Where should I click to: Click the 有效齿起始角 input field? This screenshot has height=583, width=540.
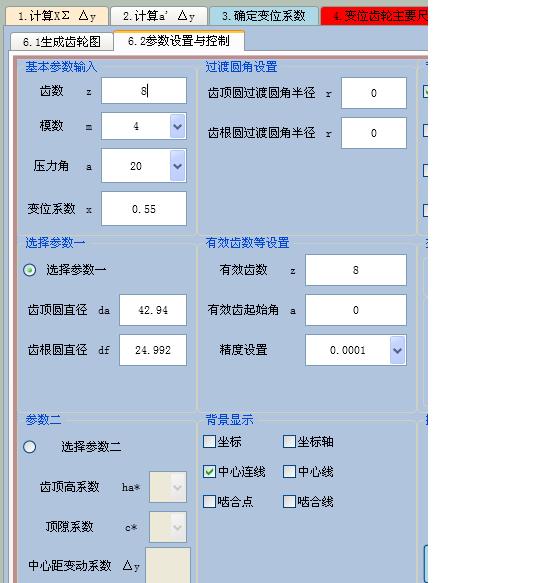coord(356,310)
